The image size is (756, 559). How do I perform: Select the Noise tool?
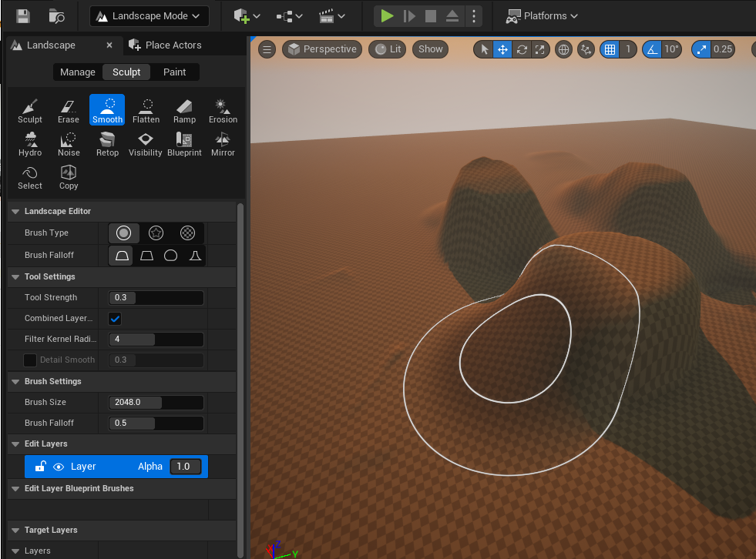69,144
